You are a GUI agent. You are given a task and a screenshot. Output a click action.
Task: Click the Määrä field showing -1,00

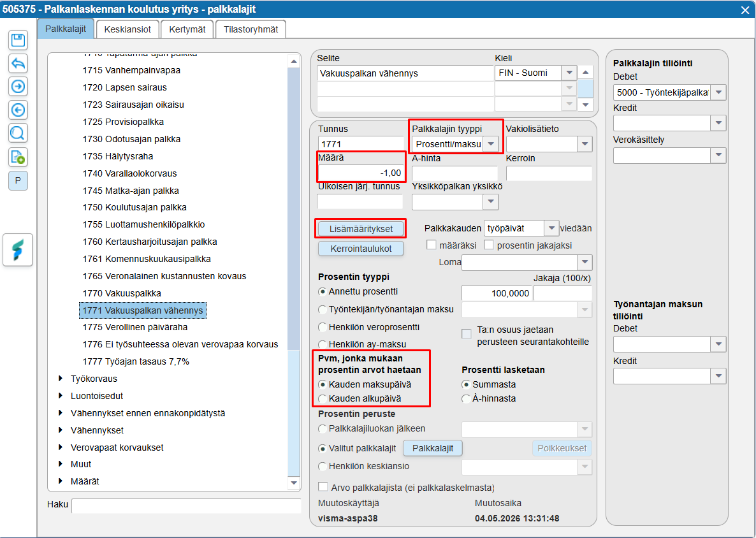361,173
